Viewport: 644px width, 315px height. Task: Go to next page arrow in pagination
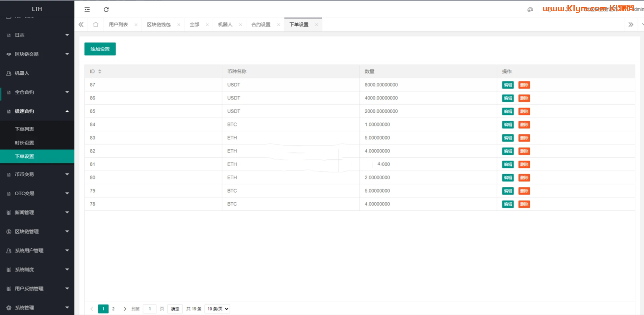click(x=125, y=309)
